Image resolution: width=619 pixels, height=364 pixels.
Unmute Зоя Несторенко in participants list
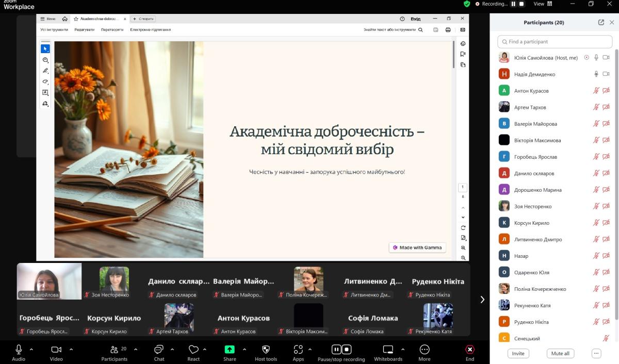click(x=596, y=206)
